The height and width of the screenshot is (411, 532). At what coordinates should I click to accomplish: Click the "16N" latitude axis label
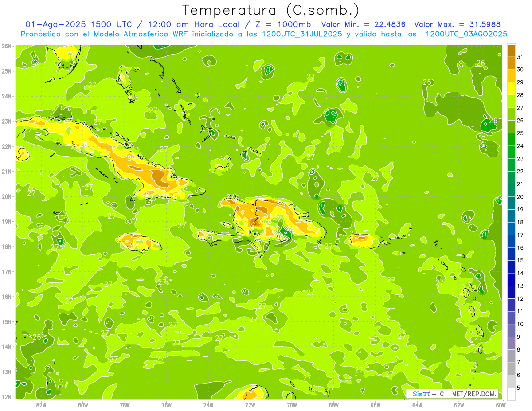coord(7,297)
